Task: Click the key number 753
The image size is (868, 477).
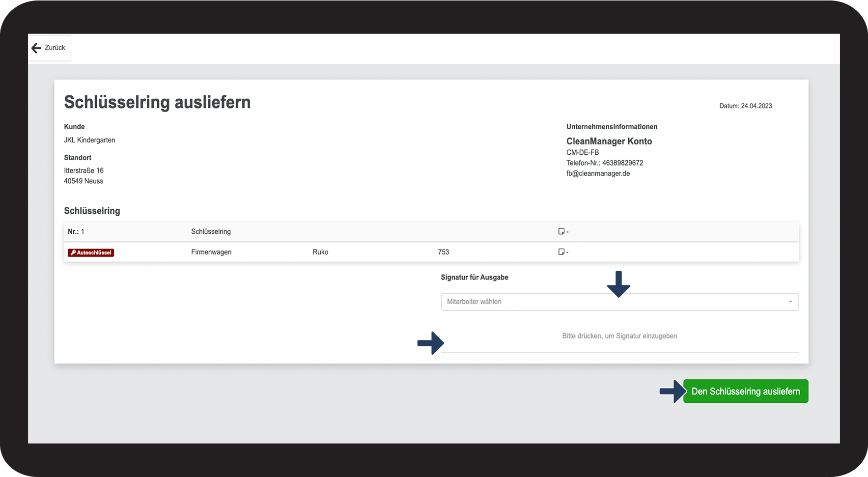Action: (x=444, y=252)
